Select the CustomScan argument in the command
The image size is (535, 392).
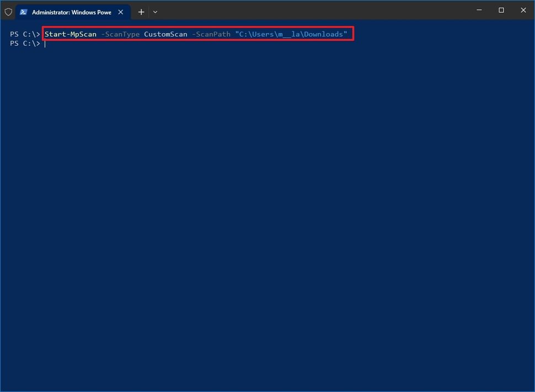click(x=165, y=34)
